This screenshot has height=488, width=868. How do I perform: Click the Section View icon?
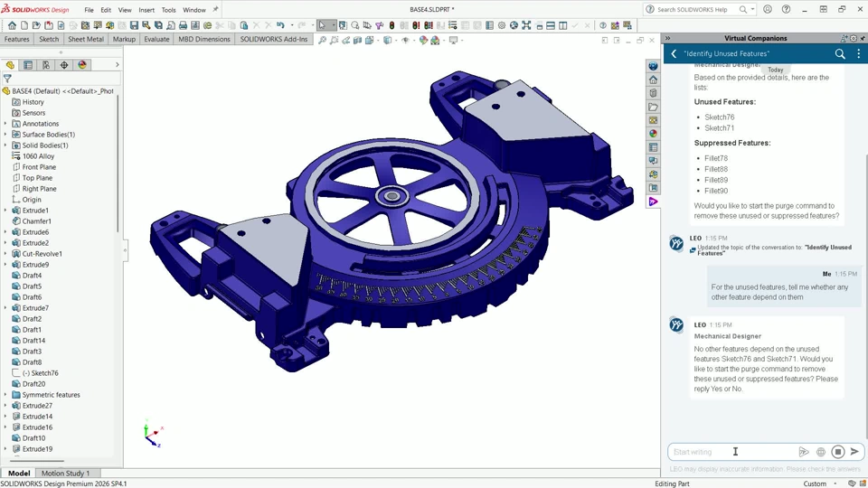(x=358, y=41)
